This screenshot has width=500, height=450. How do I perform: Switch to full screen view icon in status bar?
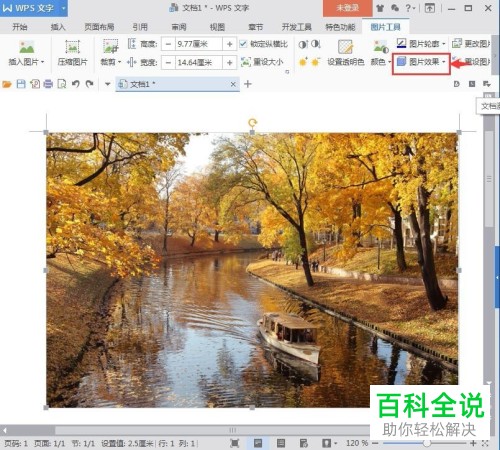(x=235, y=443)
